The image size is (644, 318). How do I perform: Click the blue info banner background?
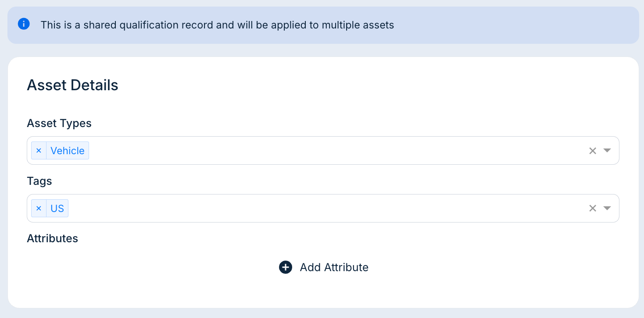point(504,25)
